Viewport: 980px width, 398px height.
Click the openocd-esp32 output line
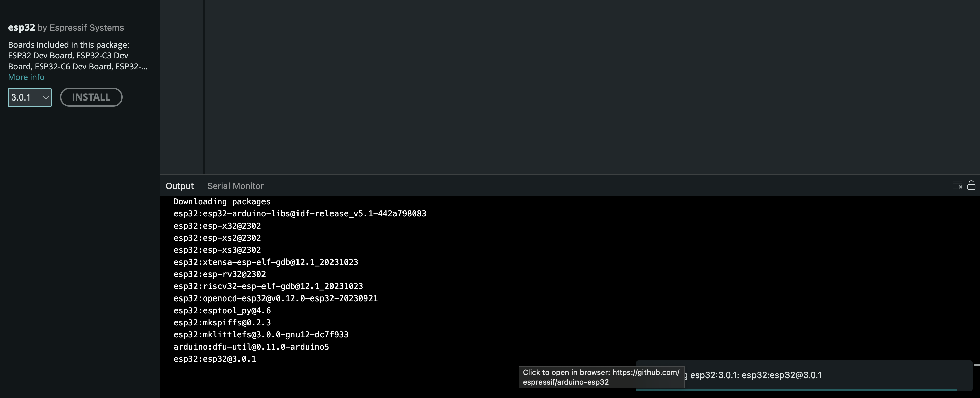(x=275, y=298)
